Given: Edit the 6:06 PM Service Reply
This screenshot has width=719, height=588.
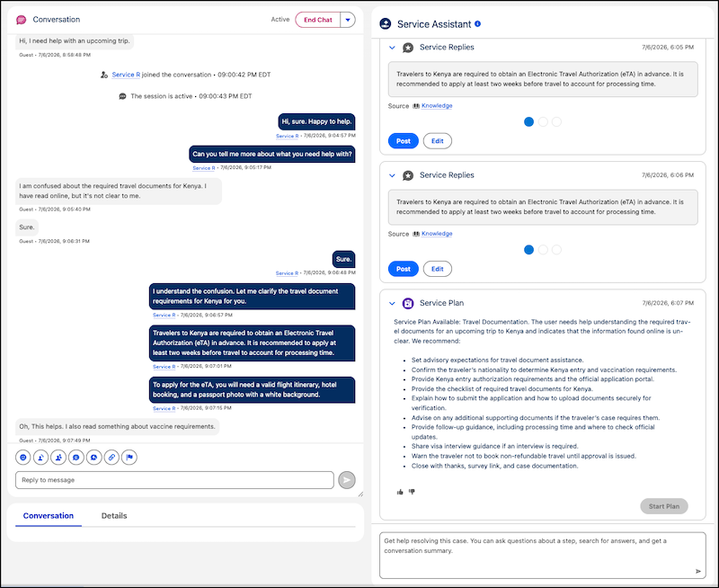Looking at the screenshot, I should coord(437,269).
